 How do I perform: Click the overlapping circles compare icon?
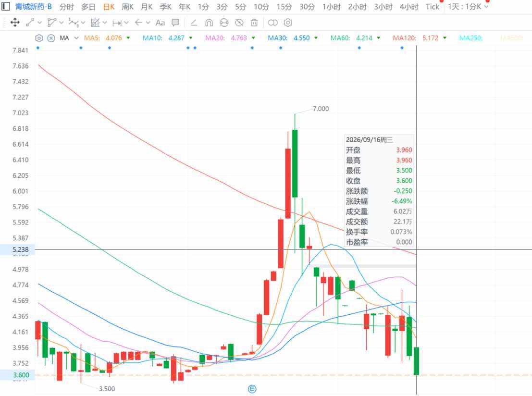(x=273, y=23)
